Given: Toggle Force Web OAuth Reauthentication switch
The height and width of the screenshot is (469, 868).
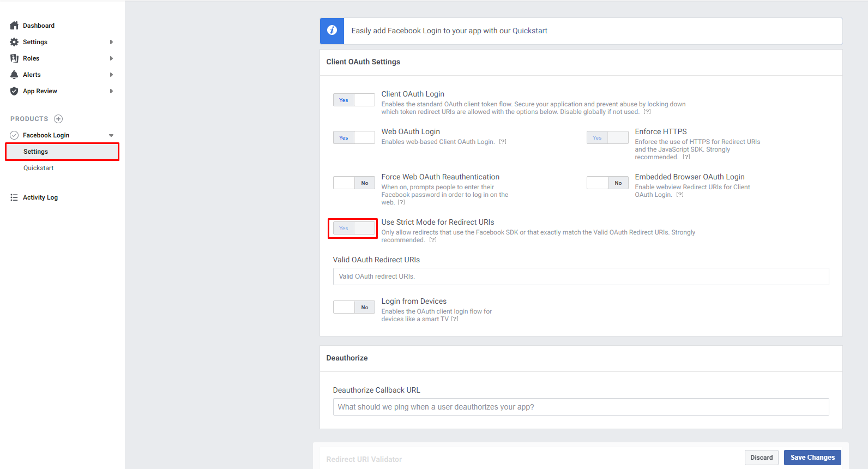Looking at the screenshot, I should [354, 183].
